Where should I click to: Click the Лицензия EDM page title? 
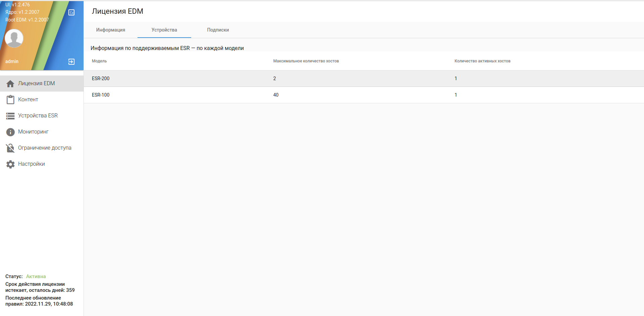point(117,11)
